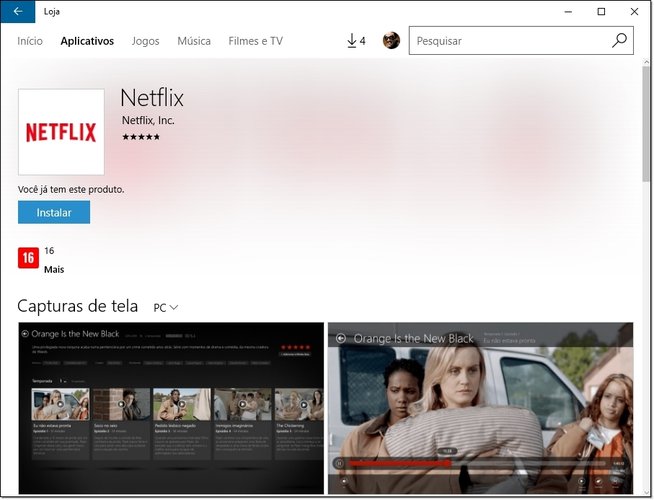The height and width of the screenshot is (500, 654).
Task: Click the Loja window title
Action: [52, 12]
